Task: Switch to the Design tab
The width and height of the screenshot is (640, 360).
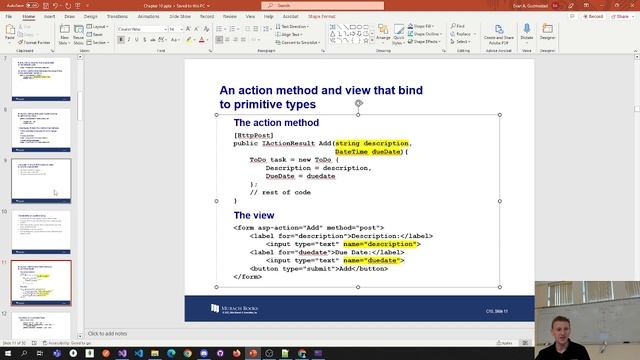Action: (91, 16)
